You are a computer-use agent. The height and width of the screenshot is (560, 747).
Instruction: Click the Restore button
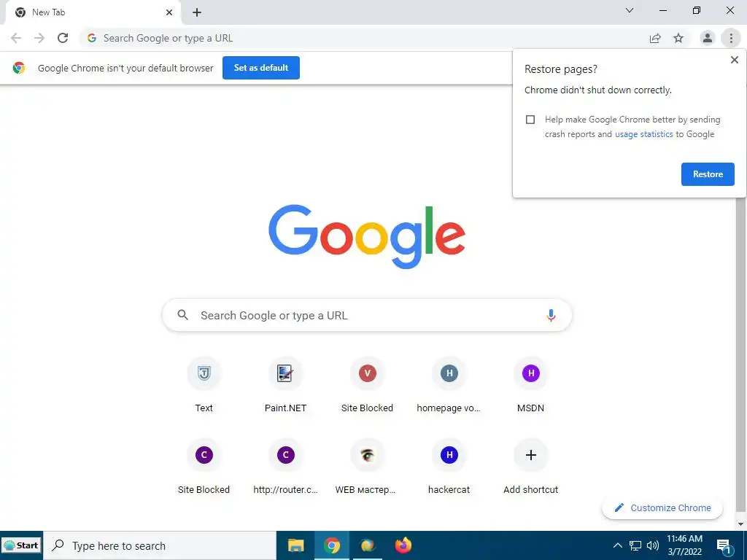pos(708,174)
